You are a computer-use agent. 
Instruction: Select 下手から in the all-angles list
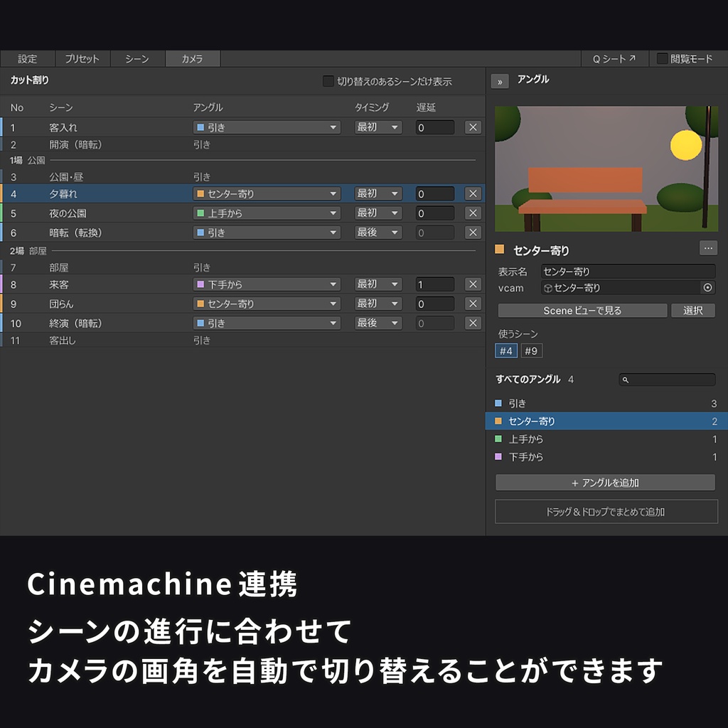tap(606, 457)
